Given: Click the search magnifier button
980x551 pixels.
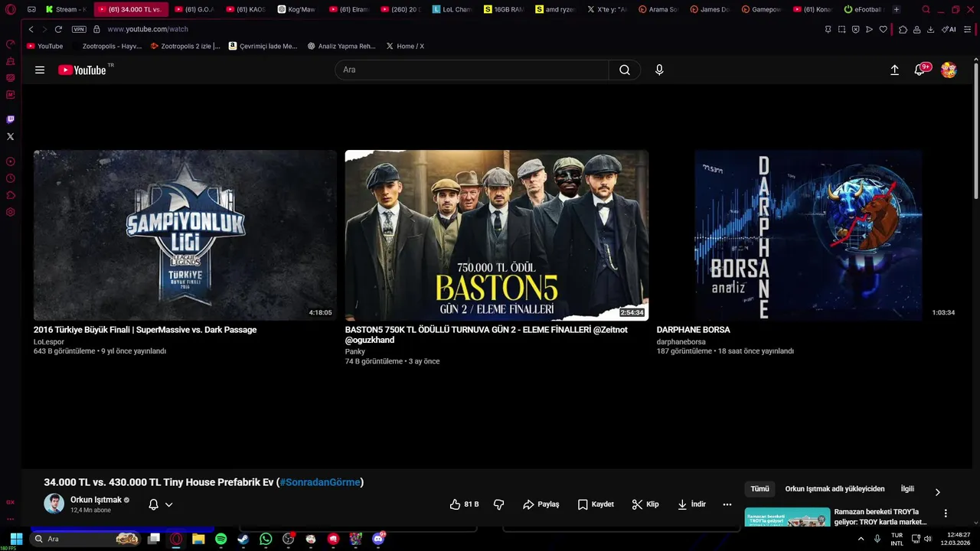Looking at the screenshot, I should click(x=625, y=70).
